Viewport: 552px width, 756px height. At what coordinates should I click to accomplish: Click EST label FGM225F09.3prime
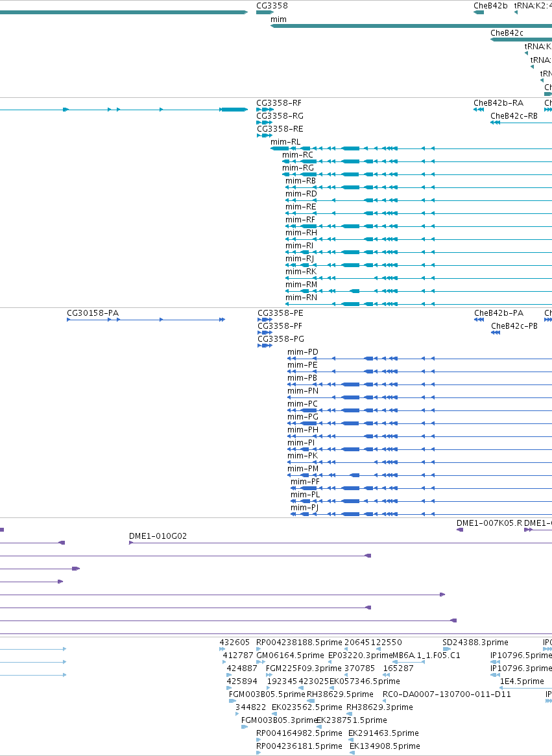coord(304,668)
